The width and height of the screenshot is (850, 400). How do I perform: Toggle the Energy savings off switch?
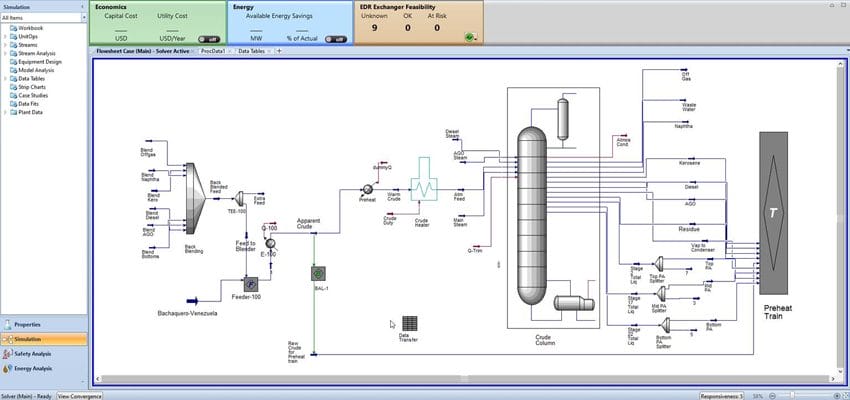(335, 39)
